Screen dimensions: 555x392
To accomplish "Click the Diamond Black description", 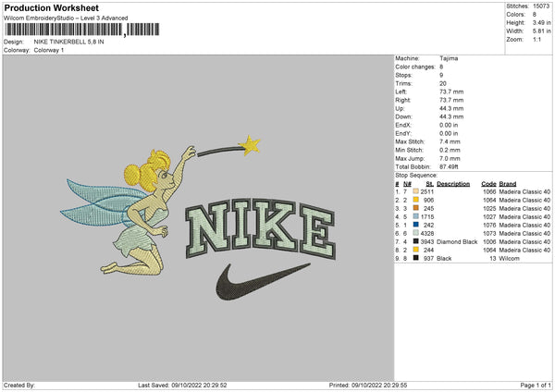I will point(457,242).
